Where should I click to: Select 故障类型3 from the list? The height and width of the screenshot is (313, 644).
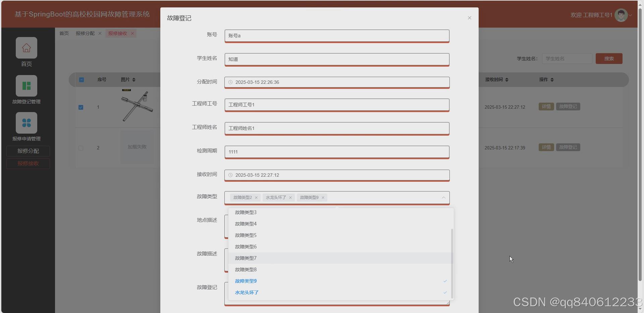click(340, 212)
